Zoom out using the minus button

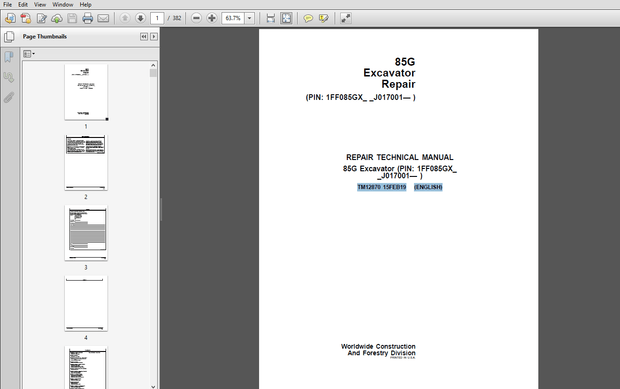click(196, 18)
